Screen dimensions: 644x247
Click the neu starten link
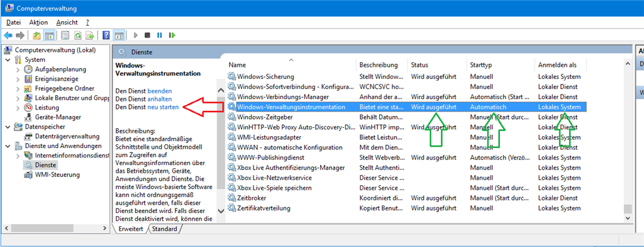point(163,107)
